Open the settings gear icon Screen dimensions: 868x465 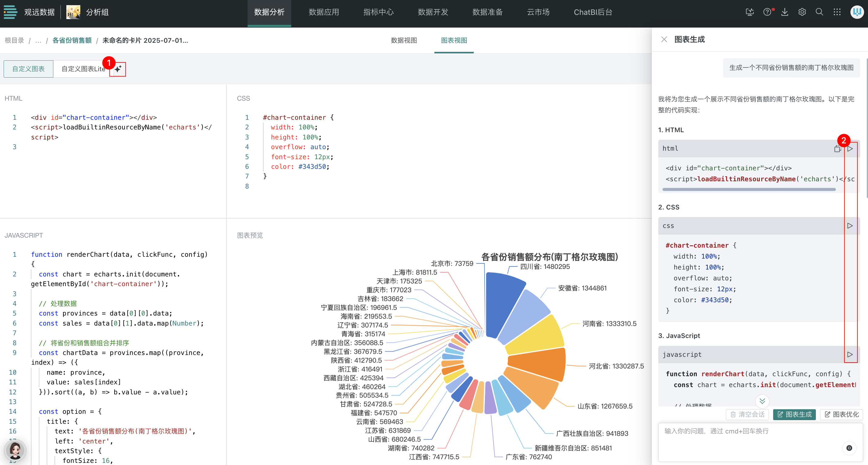[802, 12]
